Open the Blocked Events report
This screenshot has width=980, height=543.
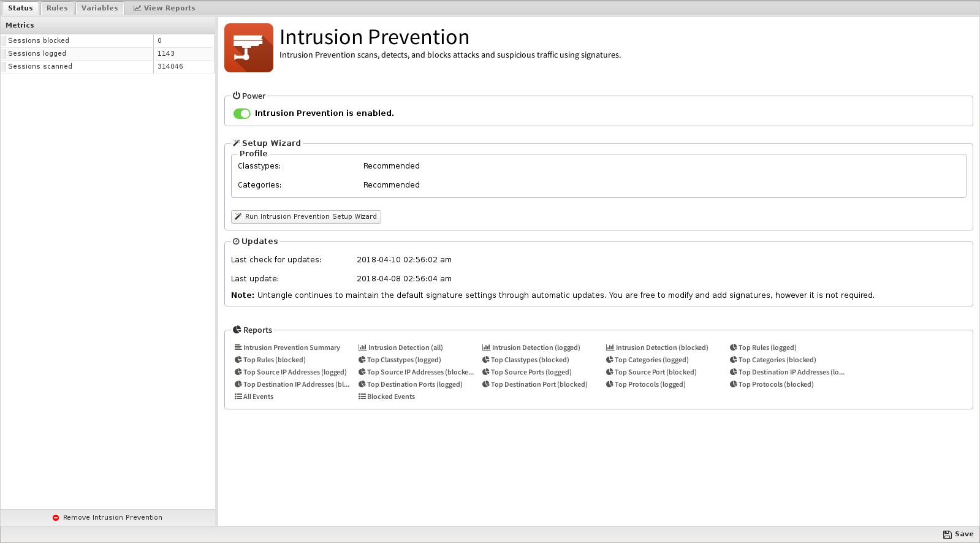click(x=387, y=397)
